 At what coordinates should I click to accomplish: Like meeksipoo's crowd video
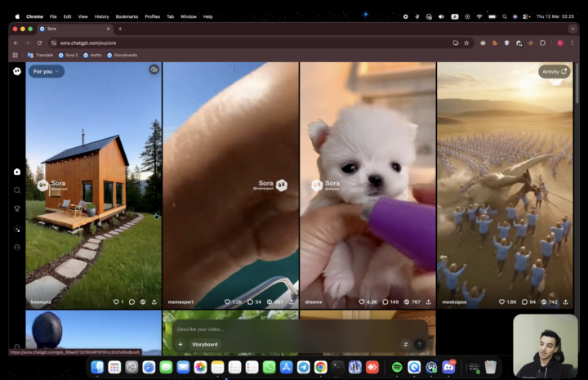501,302
